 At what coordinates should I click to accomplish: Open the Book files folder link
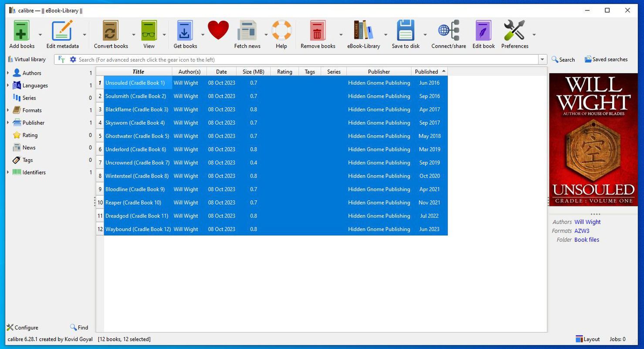pos(586,240)
